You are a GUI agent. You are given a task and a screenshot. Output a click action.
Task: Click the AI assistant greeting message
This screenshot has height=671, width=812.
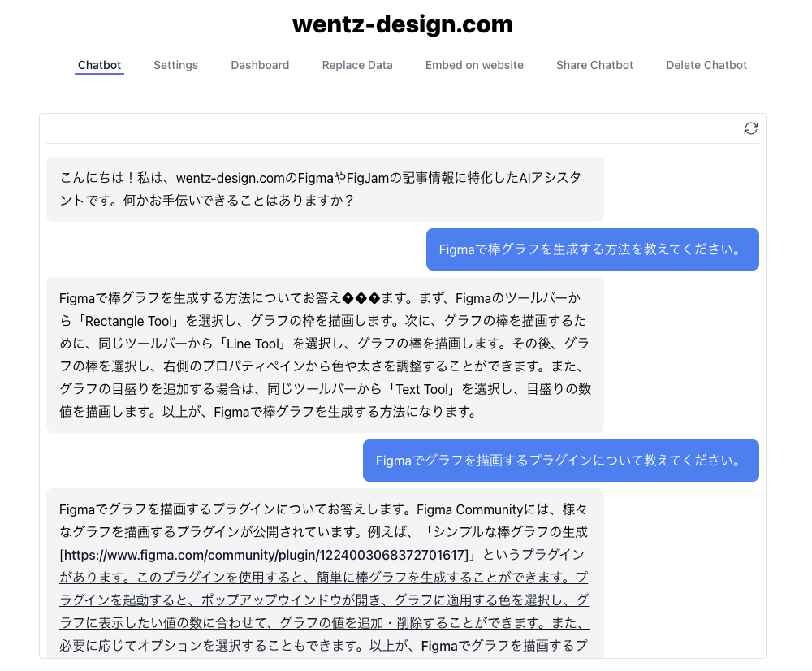pyautogui.click(x=325, y=188)
